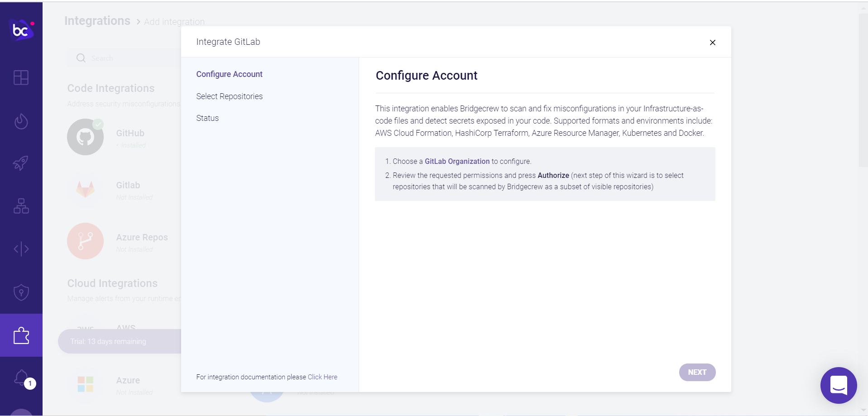Select the Integrations puzzle icon in sidebar
This screenshot has width=868, height=416.
click(x=21, y=335)
